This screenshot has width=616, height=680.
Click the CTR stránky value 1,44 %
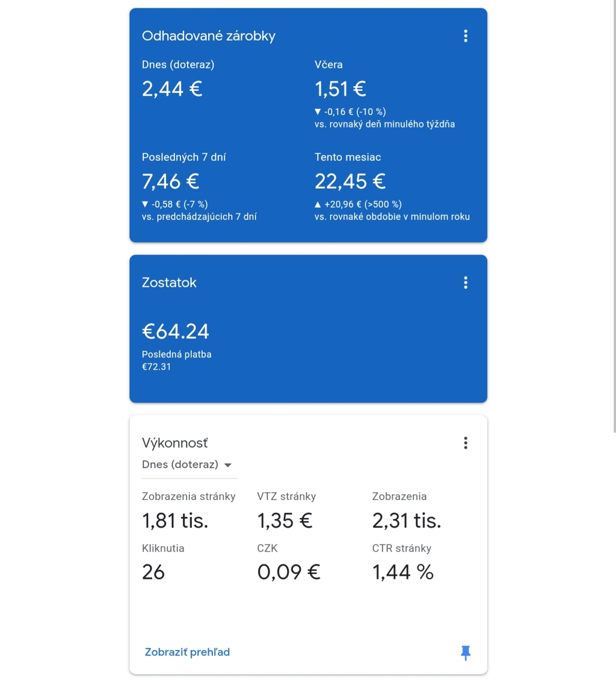click(403, 572)
